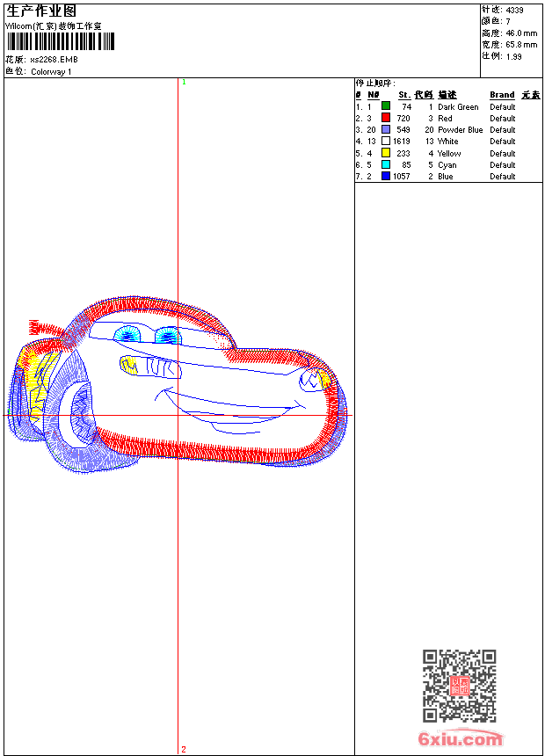Select the Red description text
The width and height of the screenshot is (545, 756).
445,119
